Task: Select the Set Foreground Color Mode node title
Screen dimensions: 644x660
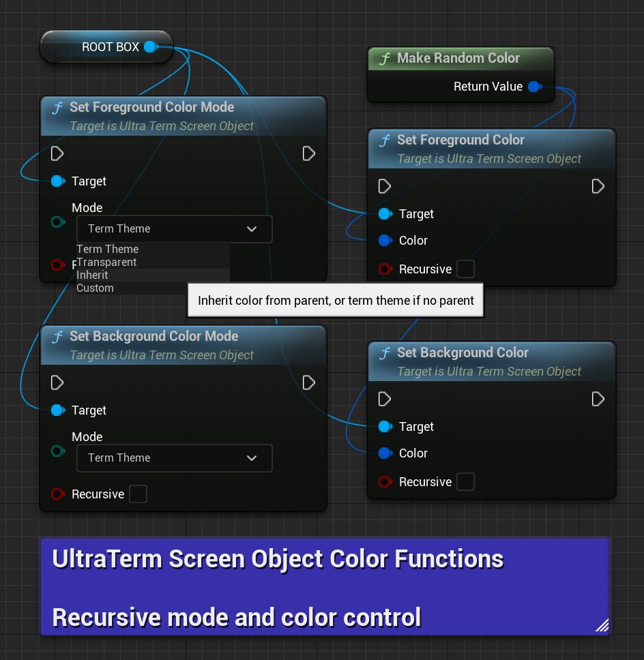Action: (151, 107)
